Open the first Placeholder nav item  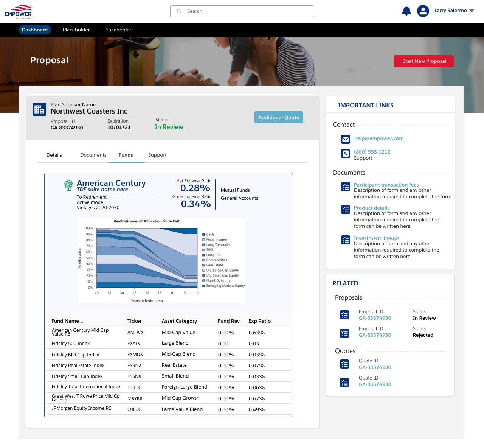pos(76,30)
